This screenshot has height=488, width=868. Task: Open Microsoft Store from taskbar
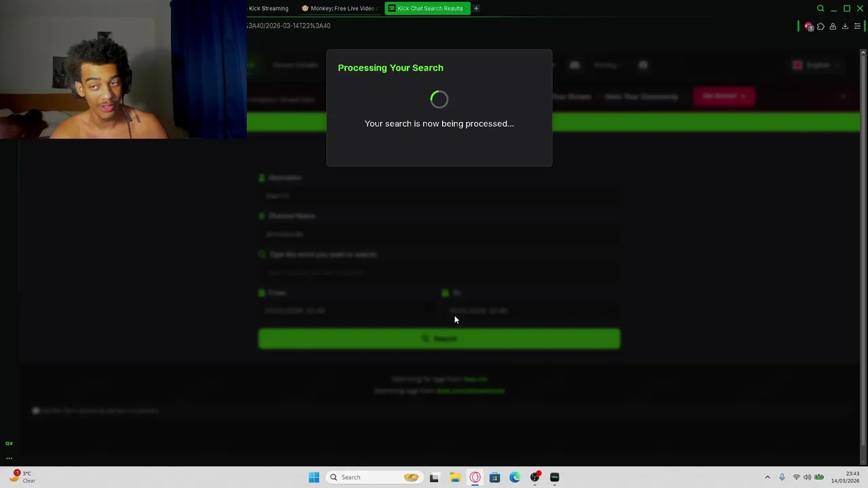coord(495,477)
